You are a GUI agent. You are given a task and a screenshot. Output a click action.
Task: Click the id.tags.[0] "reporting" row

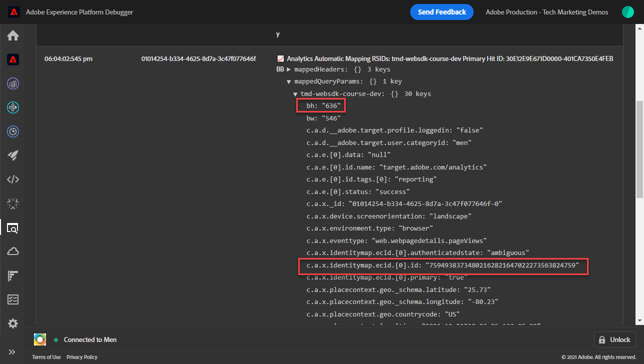(x=372, y=179)
